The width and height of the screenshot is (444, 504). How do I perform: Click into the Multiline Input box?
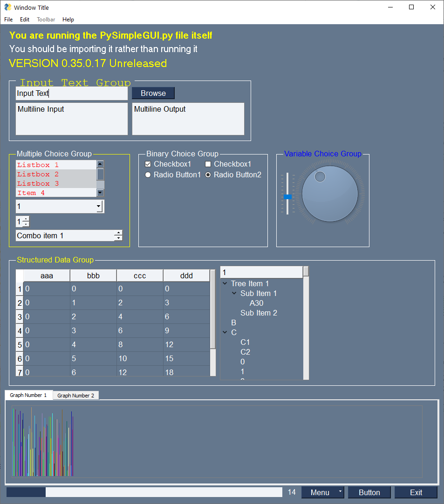click(72, 119)
